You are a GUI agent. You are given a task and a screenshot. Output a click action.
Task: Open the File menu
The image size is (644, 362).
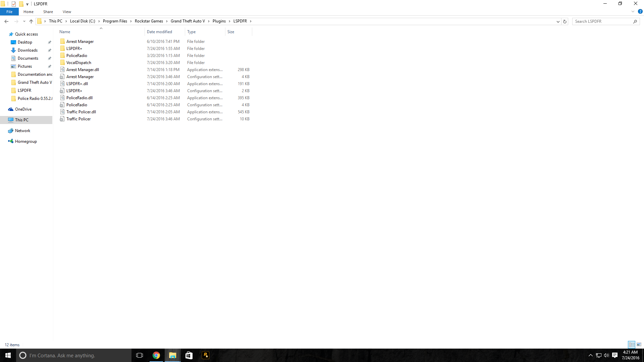click(9, 12)
